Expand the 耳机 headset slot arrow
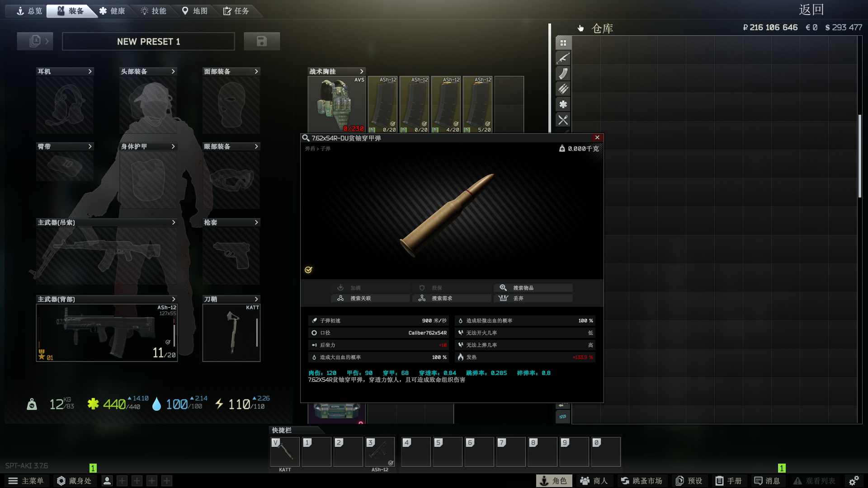868x488 pixels. 90,71
